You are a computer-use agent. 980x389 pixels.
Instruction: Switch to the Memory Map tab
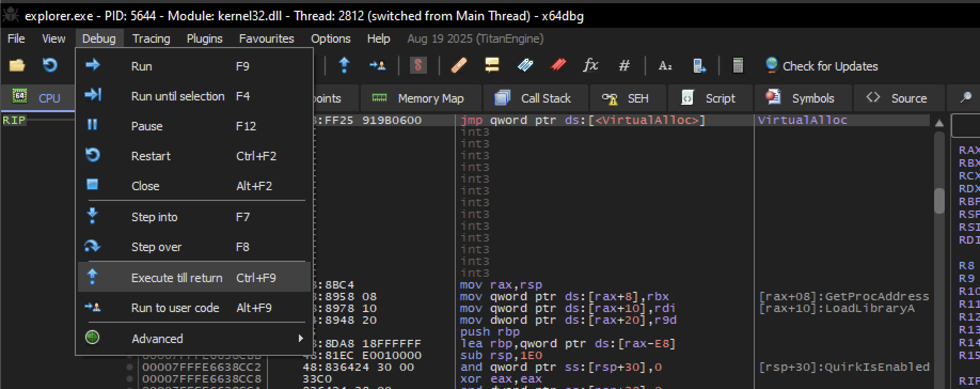421,98
